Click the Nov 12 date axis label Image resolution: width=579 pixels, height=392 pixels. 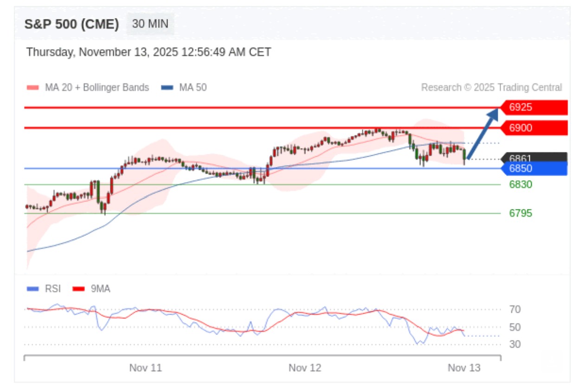click(305, 368)
